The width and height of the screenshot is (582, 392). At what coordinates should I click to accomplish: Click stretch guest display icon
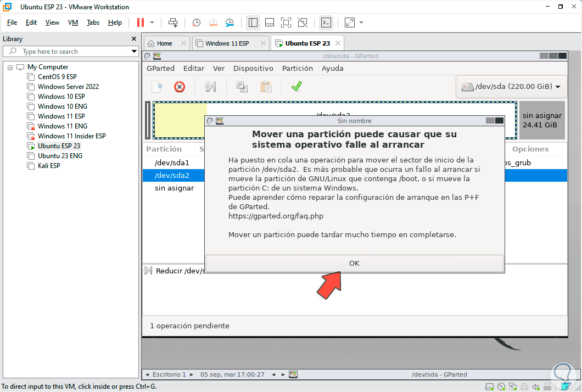point(350,23)
